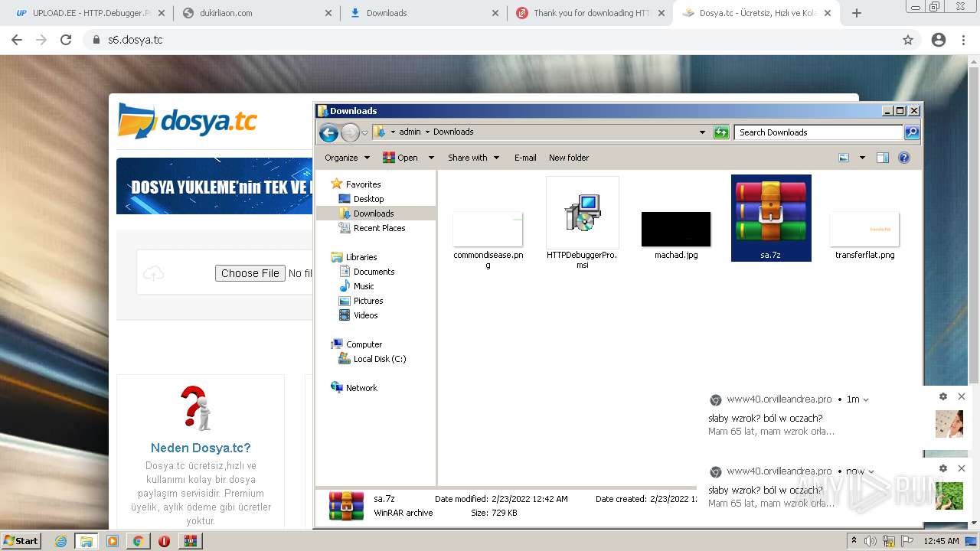
Task: Click the Chrome back arrow
Action: coord(17,40)
